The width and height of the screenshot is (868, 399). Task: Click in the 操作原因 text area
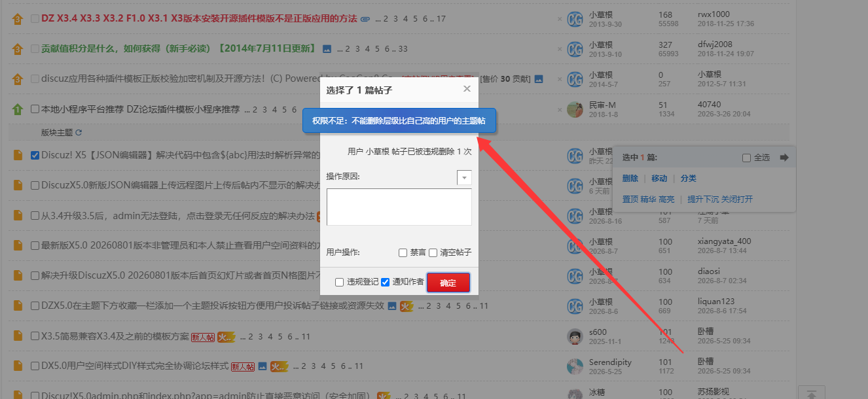(x=399, y=207)
